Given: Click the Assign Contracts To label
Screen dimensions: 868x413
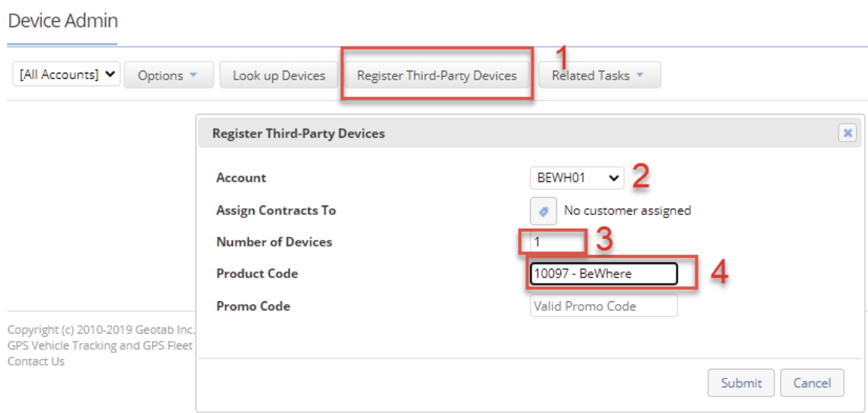Looking at the screenshot, I should [x=277, y=211].
